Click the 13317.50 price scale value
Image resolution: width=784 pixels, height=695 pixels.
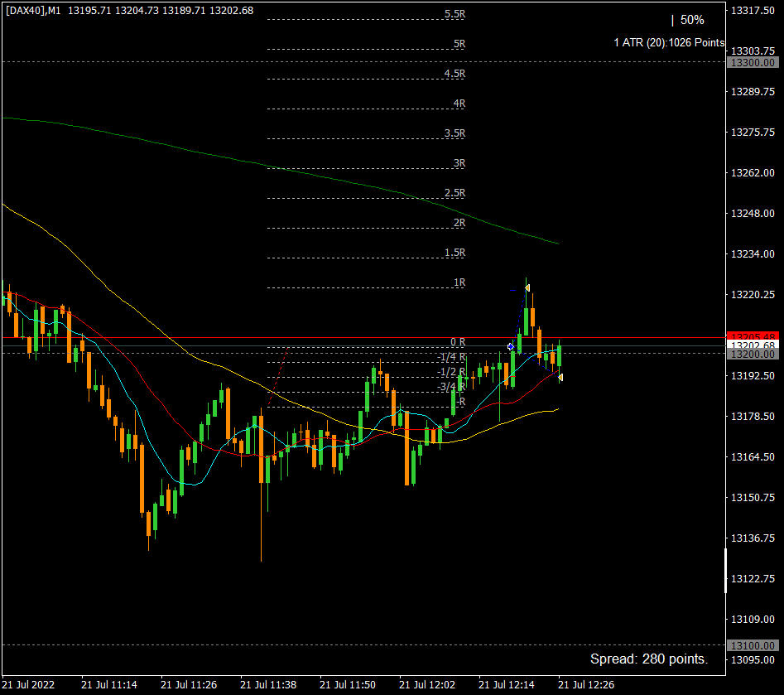click(x=753, y=11)
